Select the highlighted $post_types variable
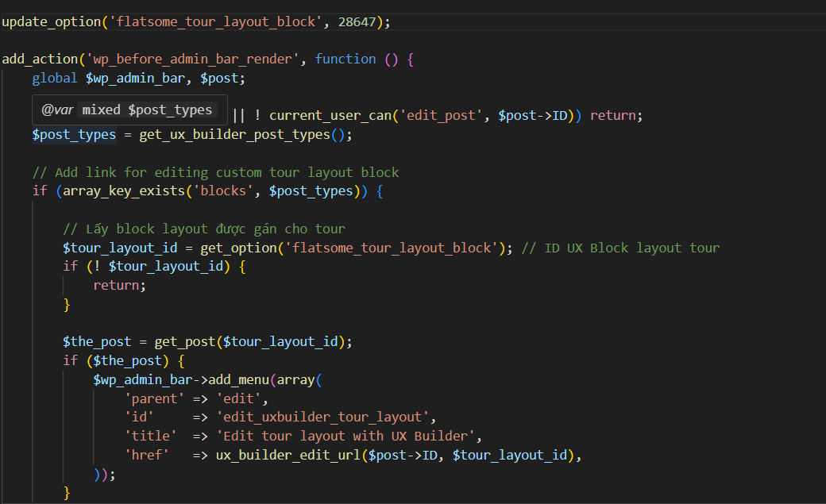This screenshot has height=504, width=826. click(x=73, y=134)
